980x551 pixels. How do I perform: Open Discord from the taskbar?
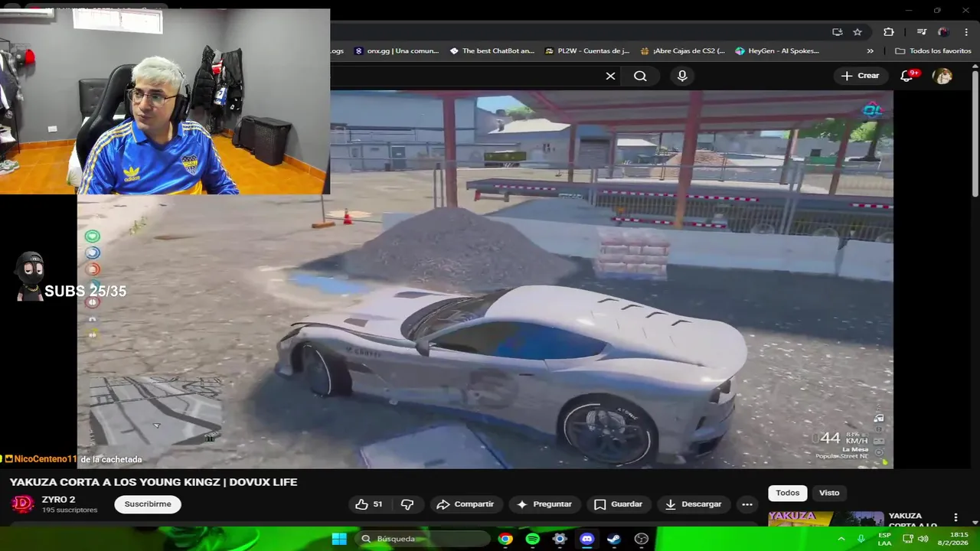(x=586, y=539)
